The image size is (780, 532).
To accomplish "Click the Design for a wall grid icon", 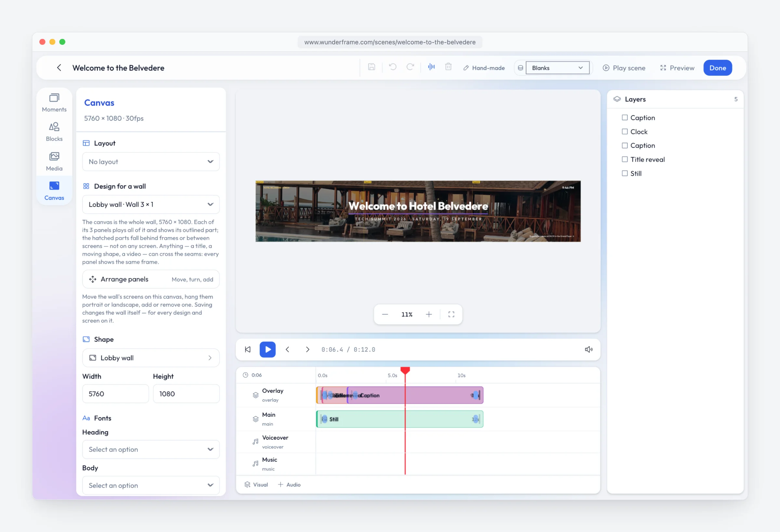I will coord(86,186).
